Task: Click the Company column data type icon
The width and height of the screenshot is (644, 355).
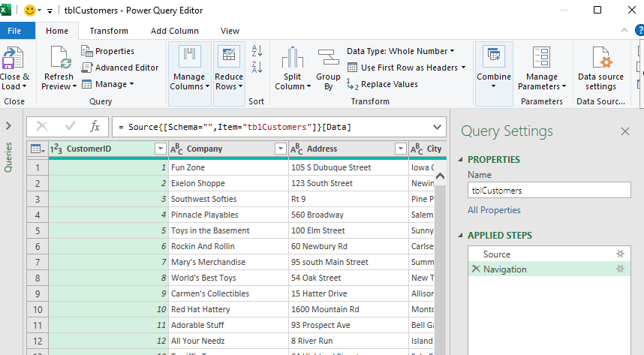Action: click(x=176, y=149)
